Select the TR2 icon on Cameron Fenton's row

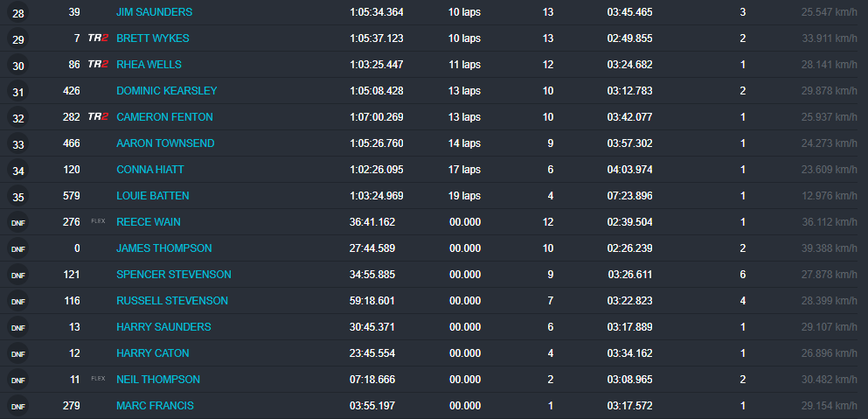98,117
